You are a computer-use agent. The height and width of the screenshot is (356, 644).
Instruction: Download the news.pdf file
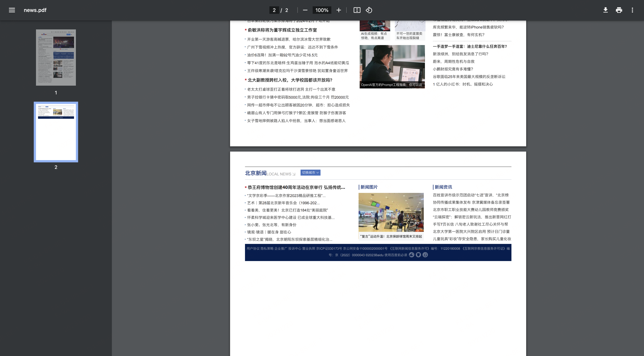605,10
